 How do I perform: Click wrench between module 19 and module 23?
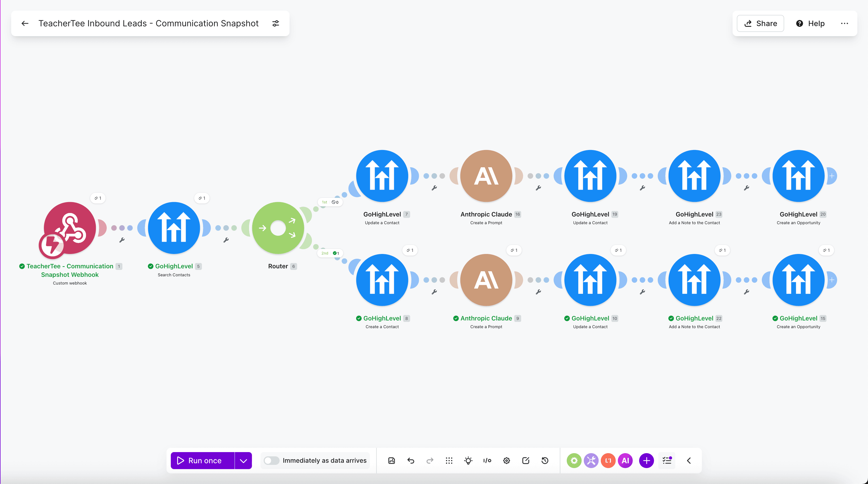point(643,188)
